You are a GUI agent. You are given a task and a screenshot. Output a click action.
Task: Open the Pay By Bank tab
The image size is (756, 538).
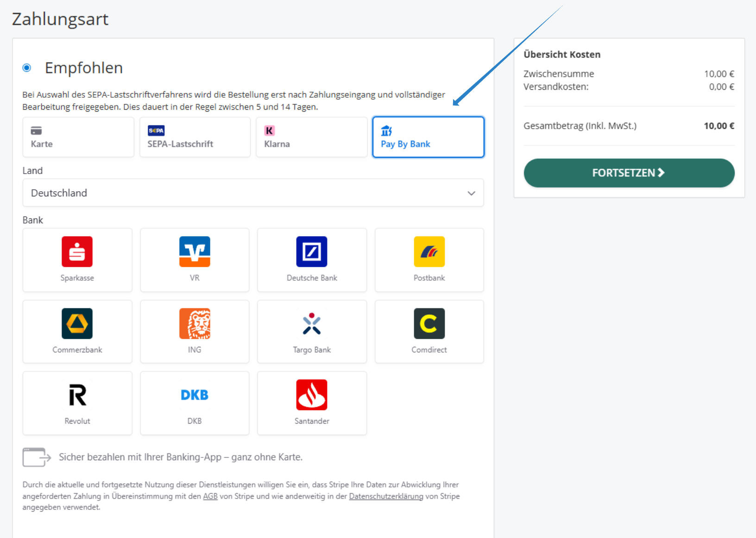[428, 137]
